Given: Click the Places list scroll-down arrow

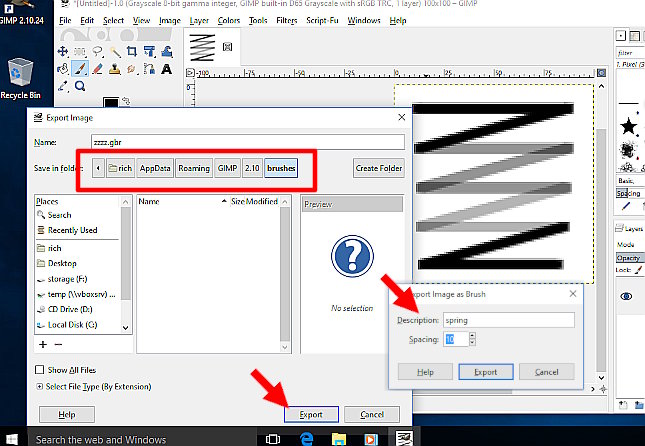Looking at the screenshot, I should [125, 328].
